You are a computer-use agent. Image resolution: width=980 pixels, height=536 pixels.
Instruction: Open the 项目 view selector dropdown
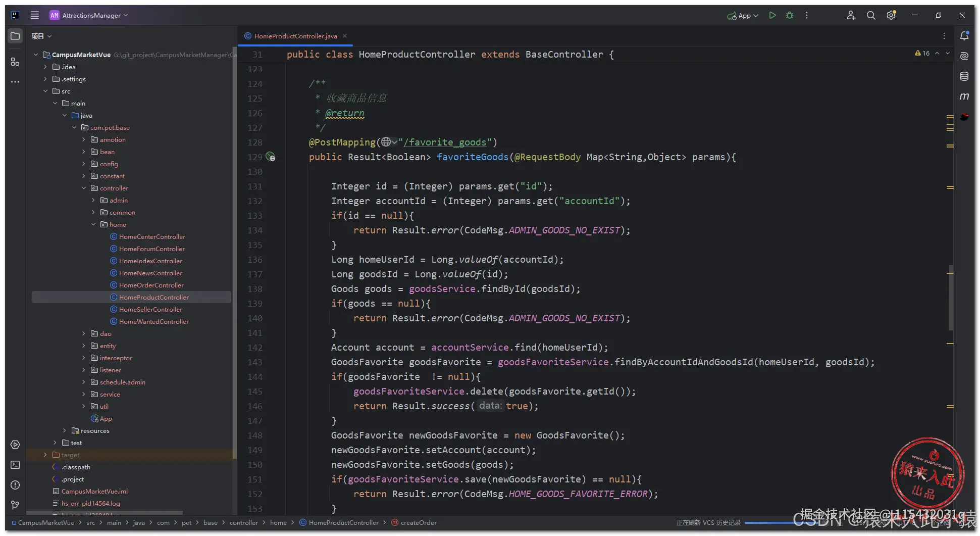pyautogui.click(x=42, y=36)
